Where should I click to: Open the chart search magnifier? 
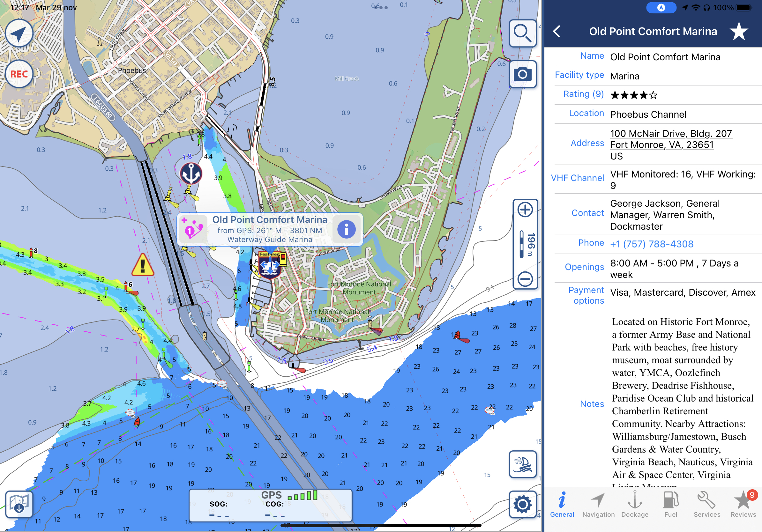click(523, 33)
